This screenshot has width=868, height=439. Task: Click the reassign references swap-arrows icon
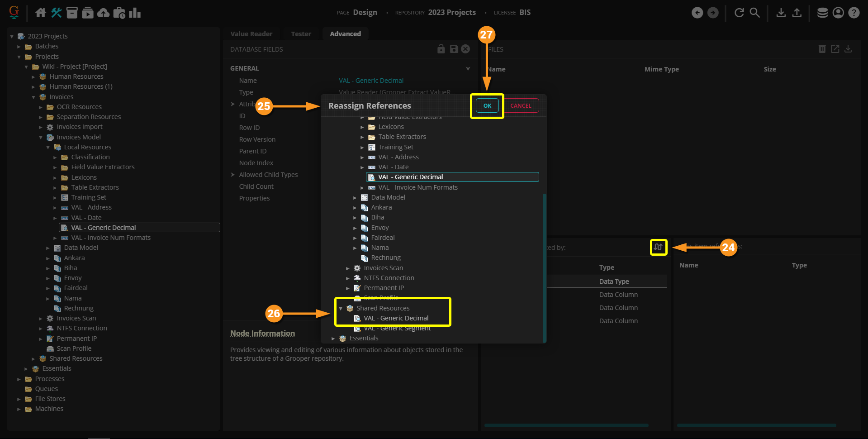(x=658, y=247)
